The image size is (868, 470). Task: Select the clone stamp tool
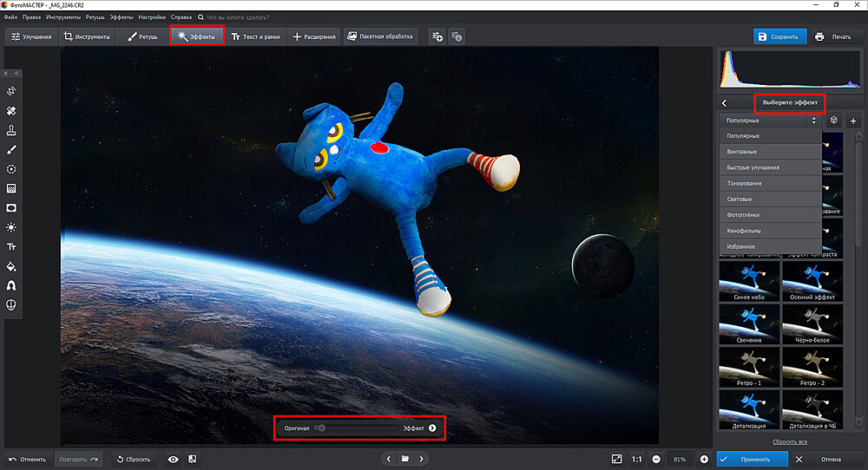12,130
